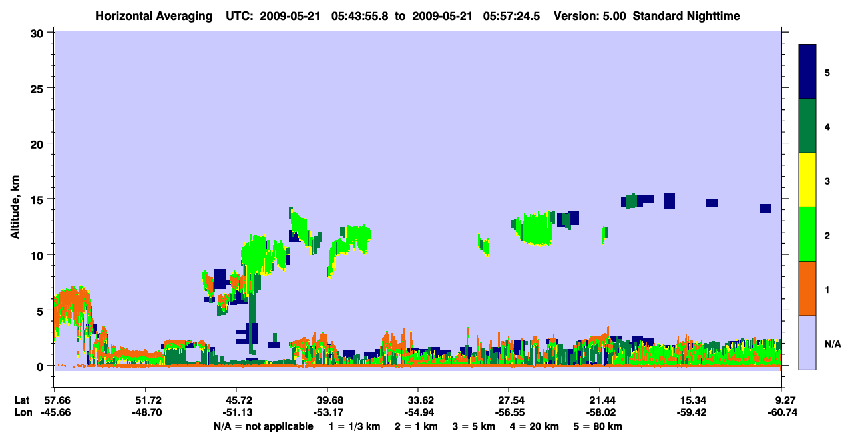Screen dimensions: 868x445
Task: Click longitude value -53.17
Action: point(327,412)
